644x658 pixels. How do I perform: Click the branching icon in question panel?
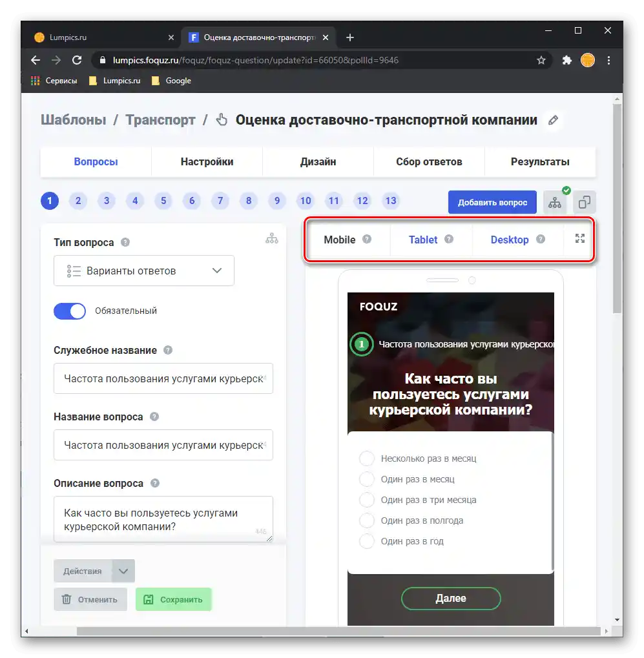(x=272, y=238)
